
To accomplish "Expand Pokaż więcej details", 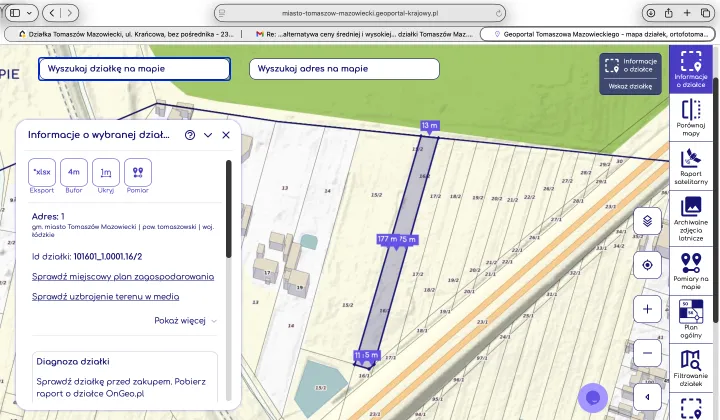I will (185, 321).
